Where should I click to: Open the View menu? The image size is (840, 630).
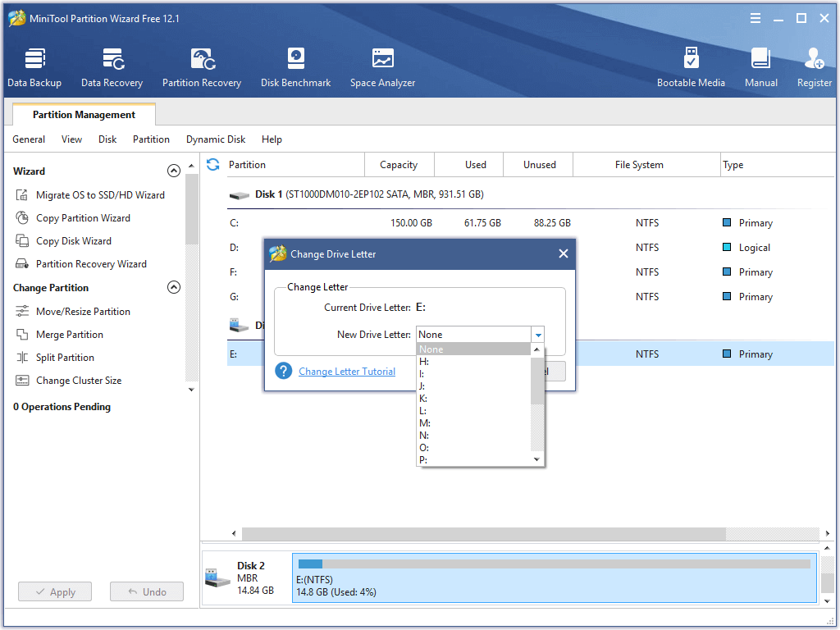pyautogui.click(x=72, y=139)
